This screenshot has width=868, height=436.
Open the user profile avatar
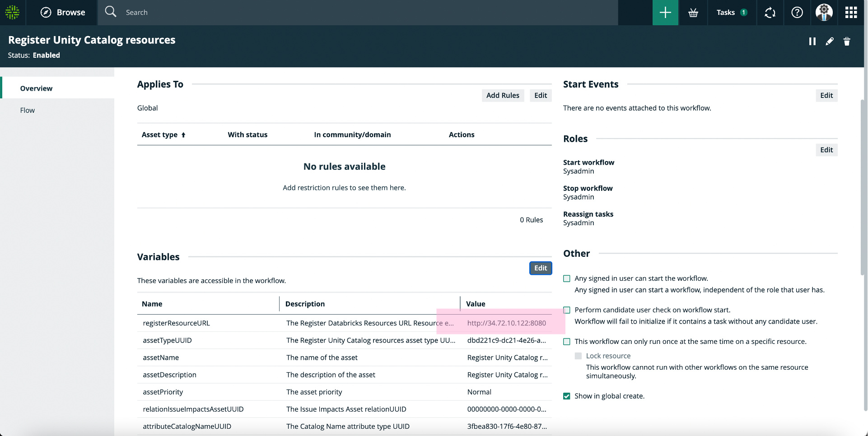[824, 12]
